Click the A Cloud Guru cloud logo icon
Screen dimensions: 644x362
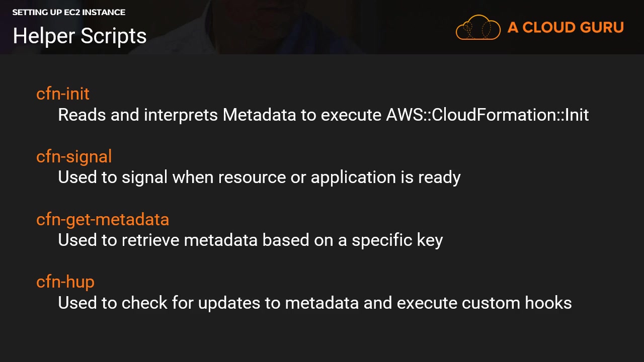pyautogui.click(x=477, y=27)
